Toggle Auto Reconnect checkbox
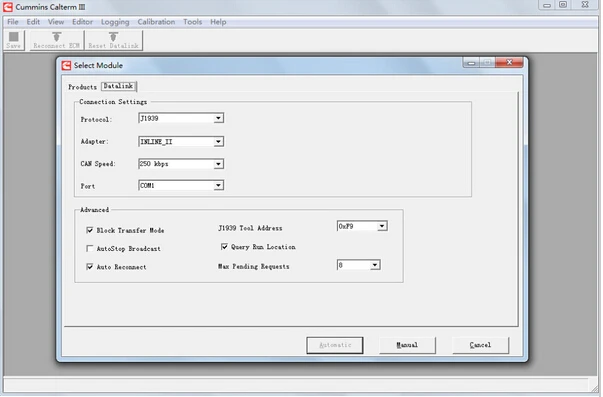Screen dimensions: 603x397 tap(90, 267)
